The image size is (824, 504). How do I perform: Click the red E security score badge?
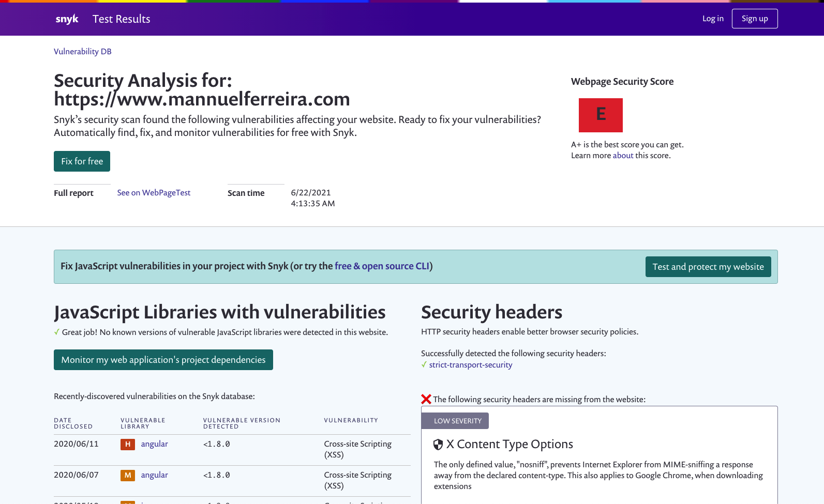600,115
